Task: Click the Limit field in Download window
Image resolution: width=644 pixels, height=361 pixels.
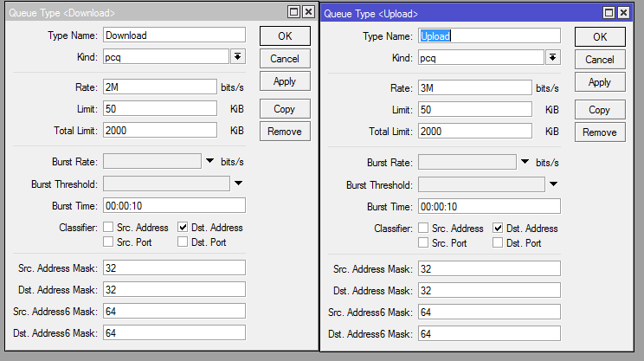Action: (x=160, y=109)
